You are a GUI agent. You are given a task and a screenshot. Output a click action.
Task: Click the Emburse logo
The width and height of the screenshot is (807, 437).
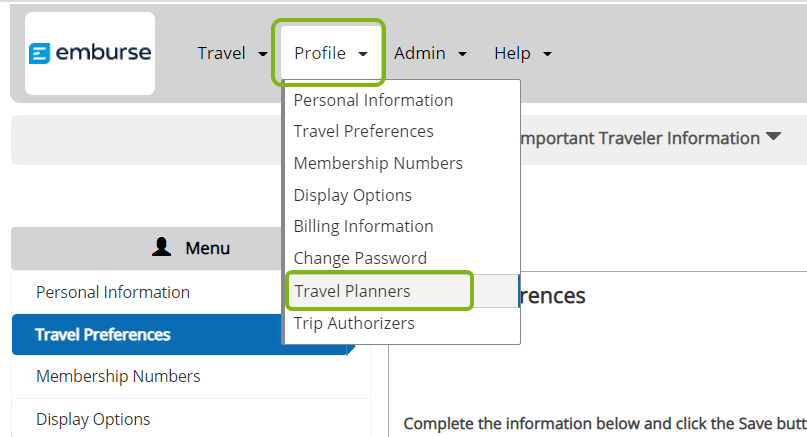click(x=90, y=53)
